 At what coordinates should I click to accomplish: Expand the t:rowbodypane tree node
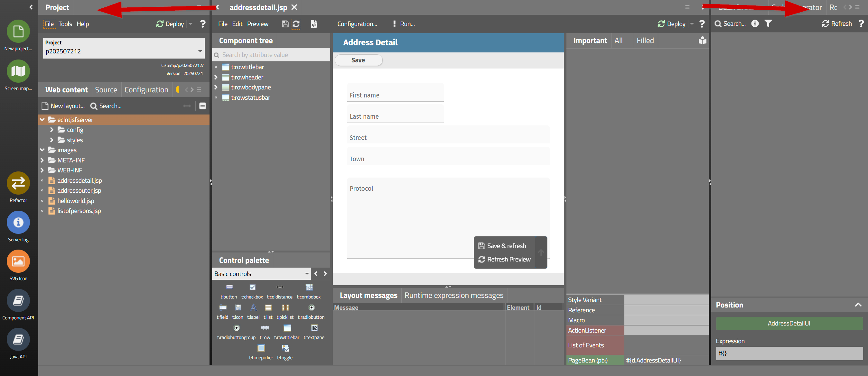[216, 87]
